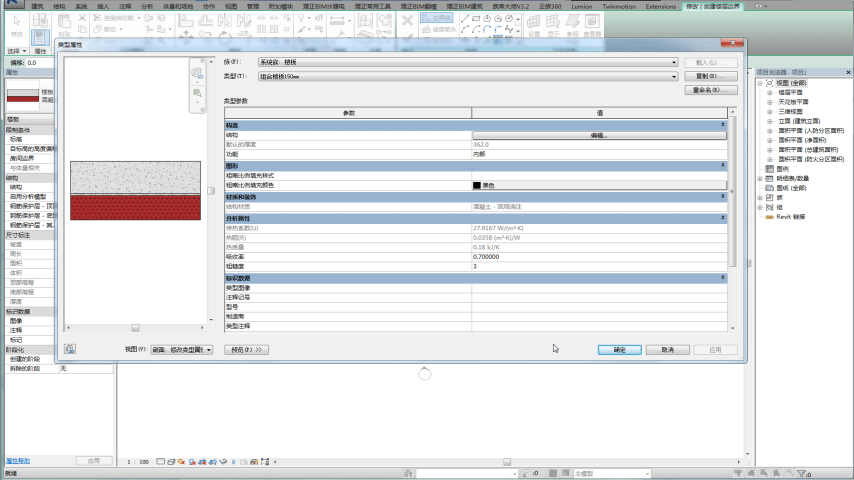Click the black coarse fill color swatch
This screenshot has height=480, width=854.
(x=477, y=185)
